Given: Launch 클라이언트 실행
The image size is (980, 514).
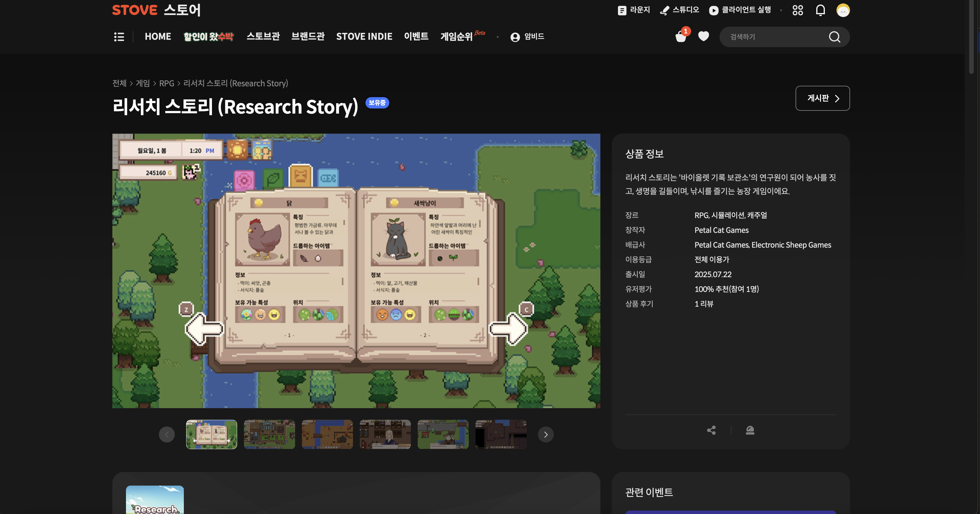Looking at the screenshot, I should pyautogui.click(x=740, y=10).
